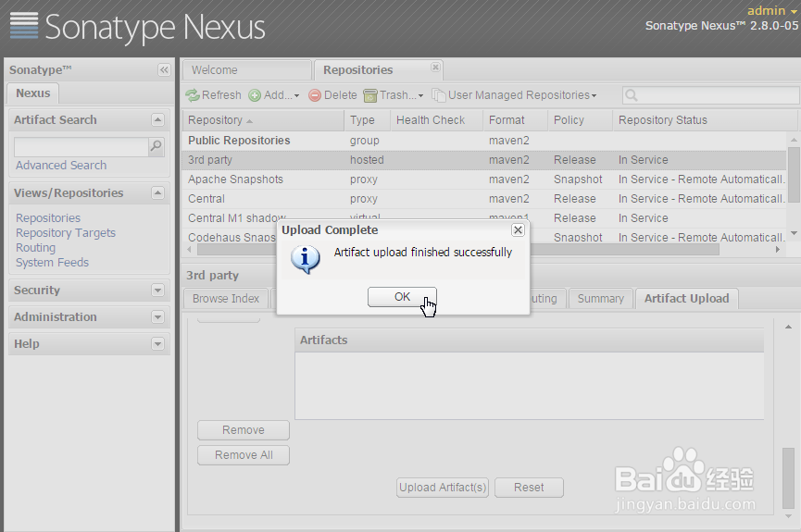This screenshot has height=532, width=801.
Task: Open the Routing link
Action: tap(35, 248)
